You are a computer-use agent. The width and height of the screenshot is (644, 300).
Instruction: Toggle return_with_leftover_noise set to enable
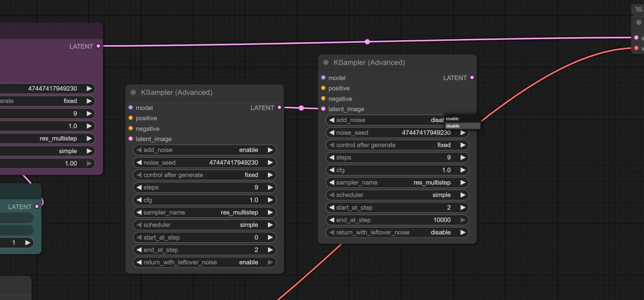[204, 262]
